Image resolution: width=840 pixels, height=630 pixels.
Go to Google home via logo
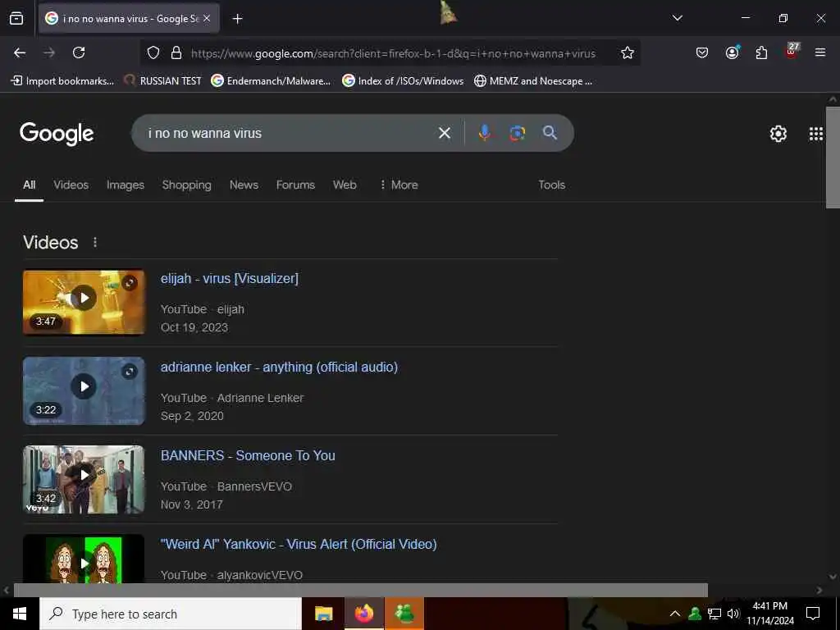pos(57,134)
